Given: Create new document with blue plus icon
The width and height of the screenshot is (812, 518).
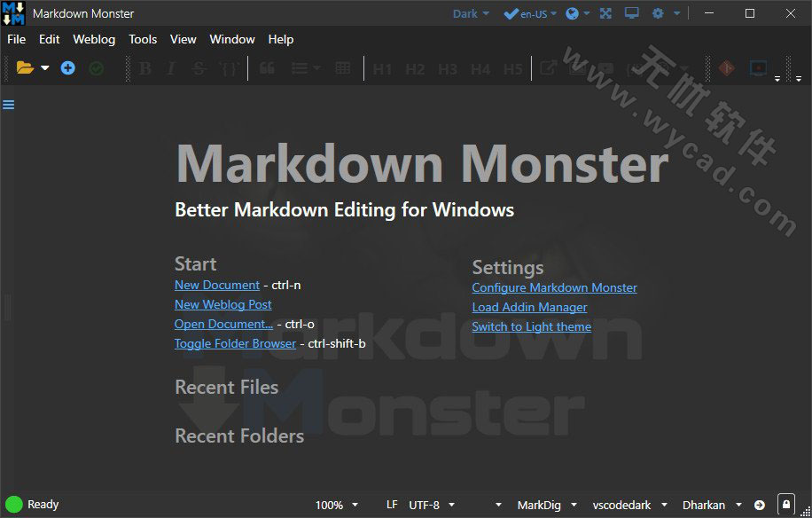Looking at the screenshot, I should (68, 68).
